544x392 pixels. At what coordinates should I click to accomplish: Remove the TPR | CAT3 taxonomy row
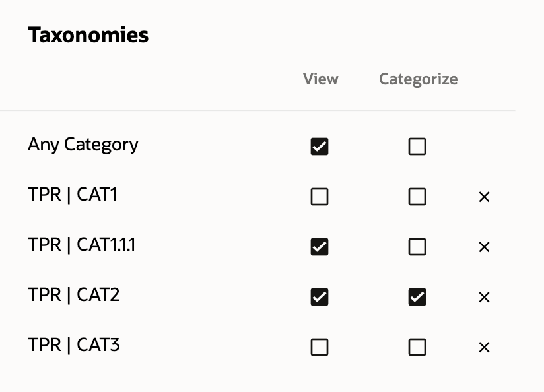click(484, 347)
